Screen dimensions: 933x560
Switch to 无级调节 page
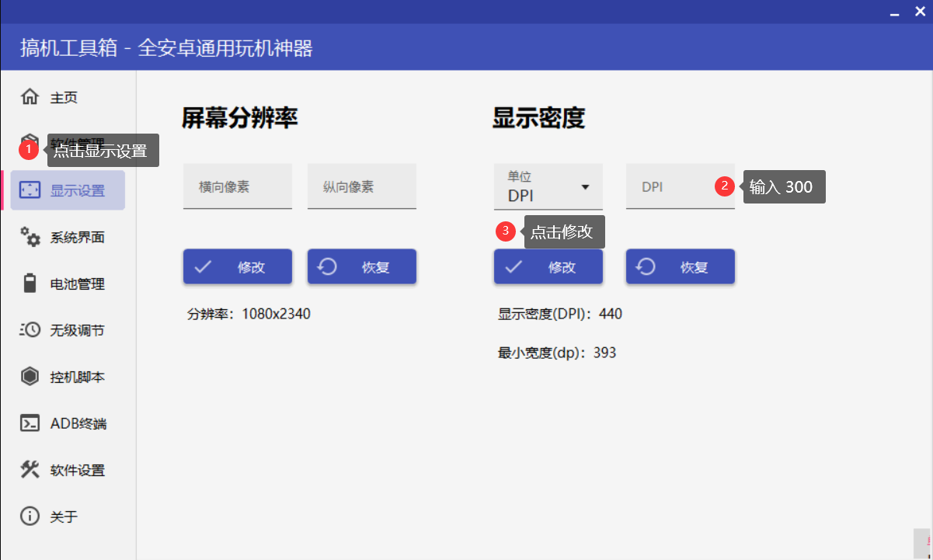point(68,330)
